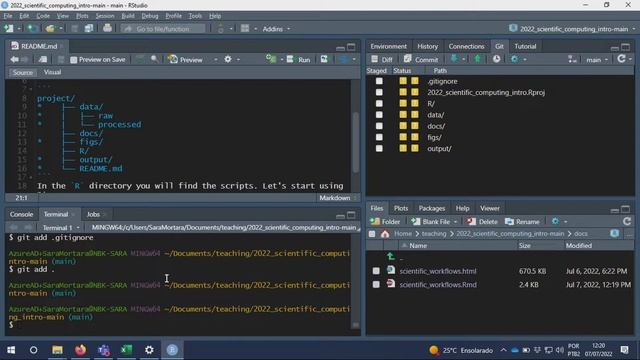This screenshot has width=640, height=360.
Task: Click the Find/Replace magnifier icon
Action: click(x=154, y=60)
